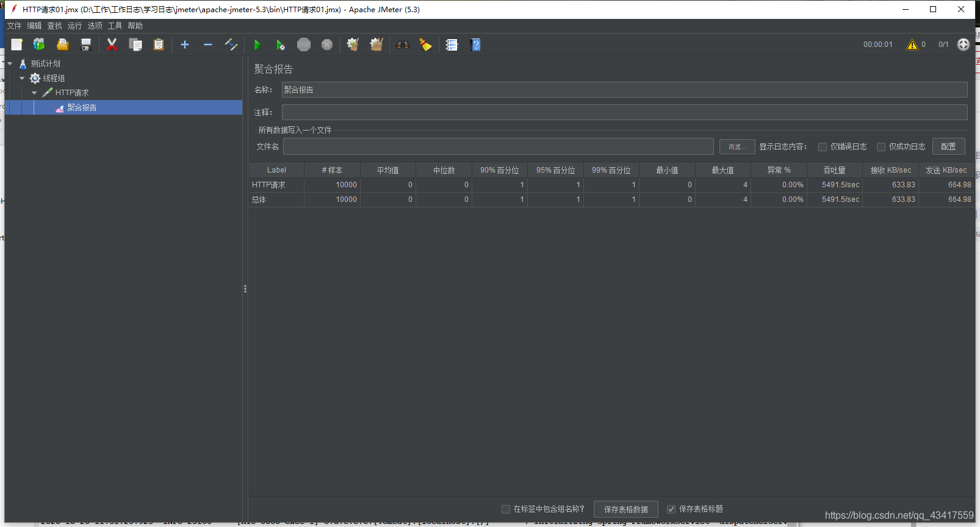Image resolution: width=980 pixels, height=527 pixels.
Task: Collapse all nodes with minus icon
Action: [208, 45]
